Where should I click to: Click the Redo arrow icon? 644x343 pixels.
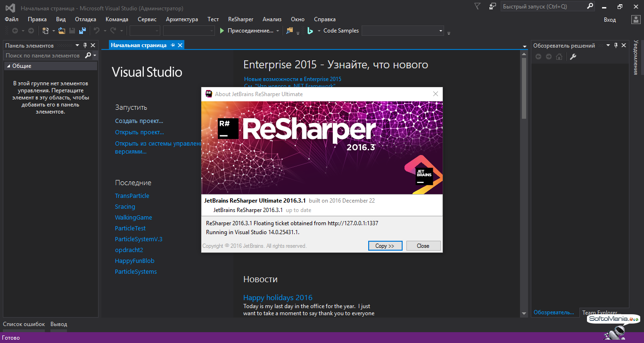coord(113,31)
